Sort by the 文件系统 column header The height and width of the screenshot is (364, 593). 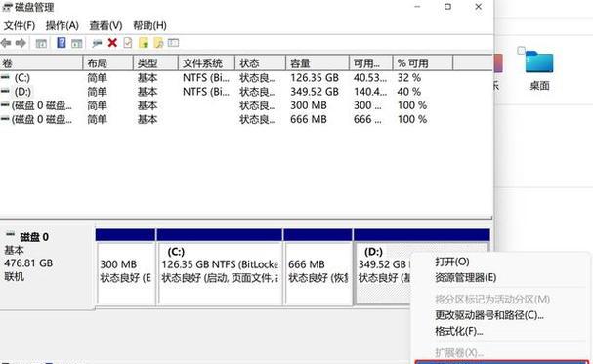206,63
